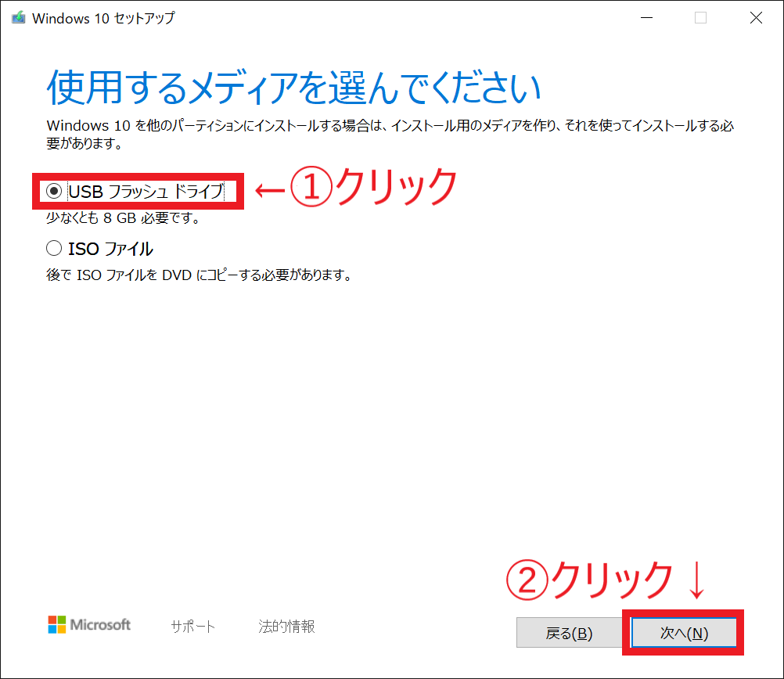
Task: Select the USB フラッシュ ドライブ radio button
Action: point(54,191)
